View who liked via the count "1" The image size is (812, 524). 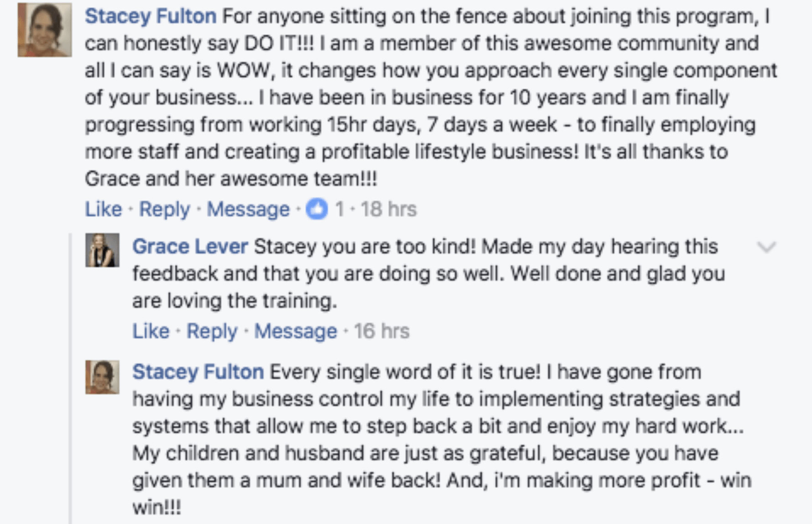pos(339,210)
